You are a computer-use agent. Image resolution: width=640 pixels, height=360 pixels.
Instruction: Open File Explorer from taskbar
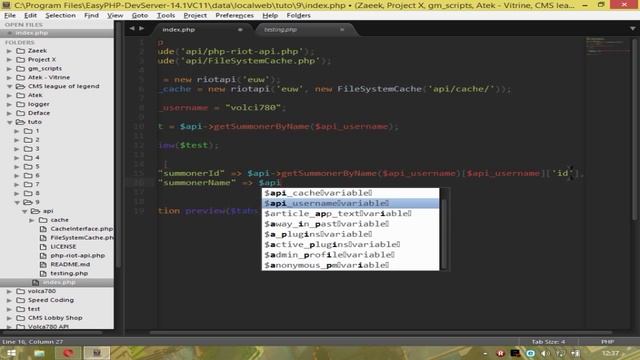point(40,353)
